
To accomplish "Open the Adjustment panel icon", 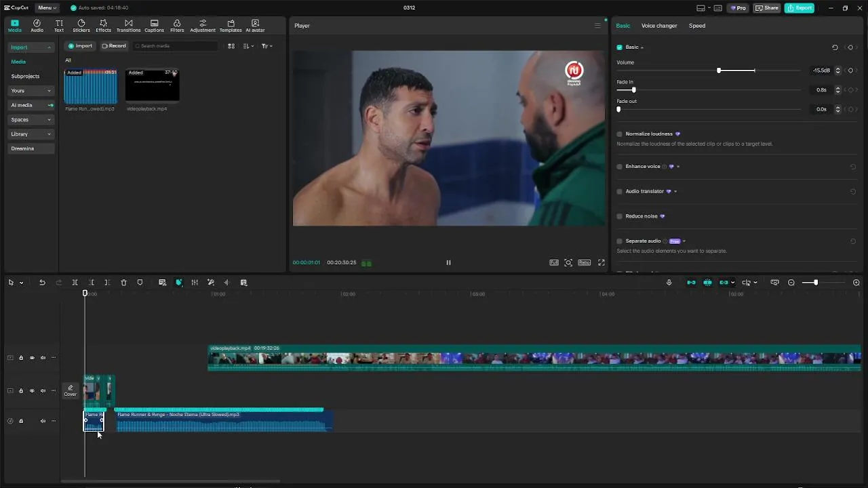I will click(x=203, y=26).
